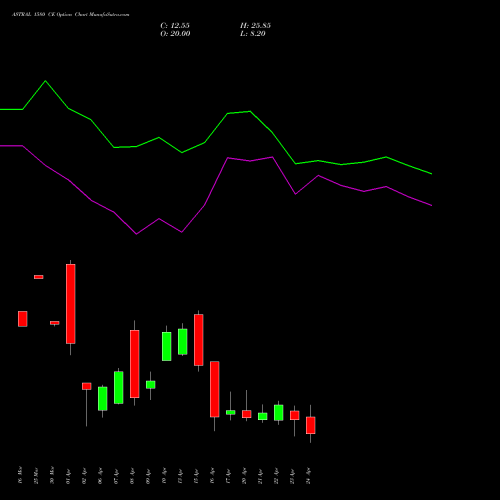Image resolution: width=500 pixels, height=500 pixels.
Task: Select the low value L: 8.20
Action: point(253,34)
